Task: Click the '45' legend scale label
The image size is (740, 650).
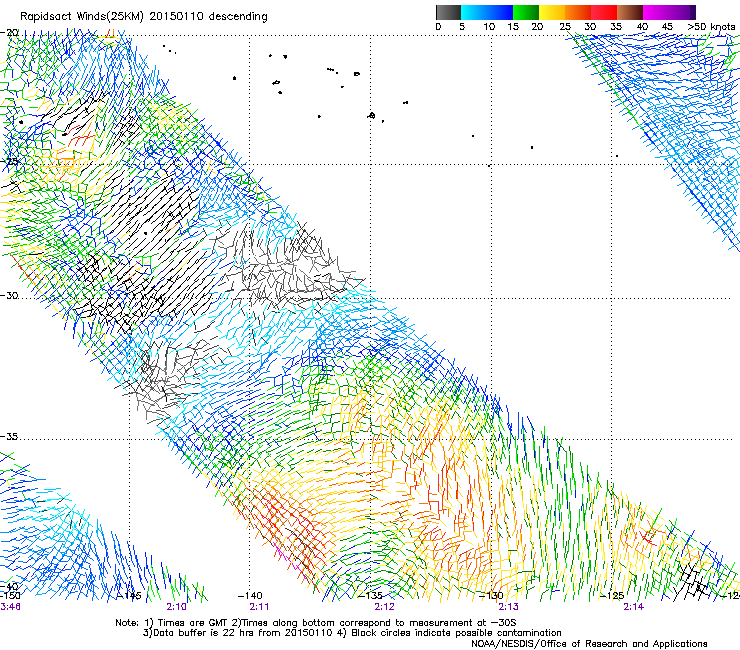Action: [x=666, y=27]
